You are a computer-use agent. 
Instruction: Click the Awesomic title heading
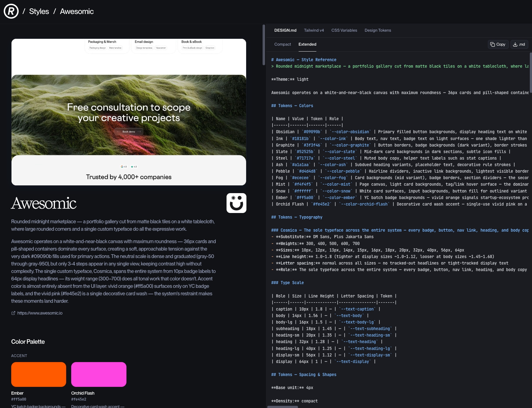44,203
